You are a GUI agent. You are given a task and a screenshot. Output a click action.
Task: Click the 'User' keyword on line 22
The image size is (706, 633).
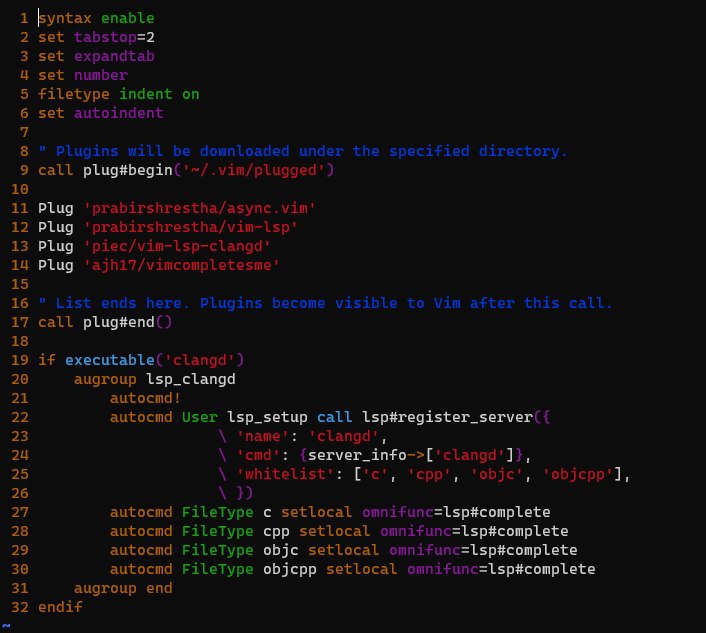pos(200,417)
